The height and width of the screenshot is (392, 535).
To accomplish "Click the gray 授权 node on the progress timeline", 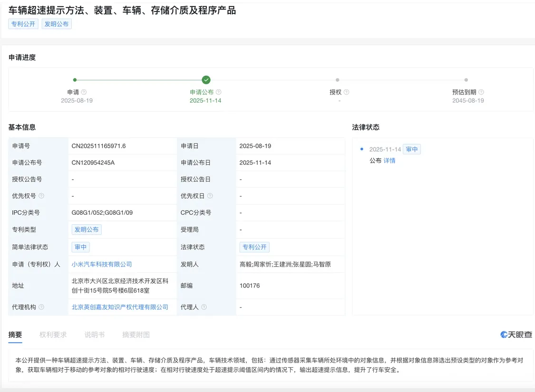I will tap(337, 79).
